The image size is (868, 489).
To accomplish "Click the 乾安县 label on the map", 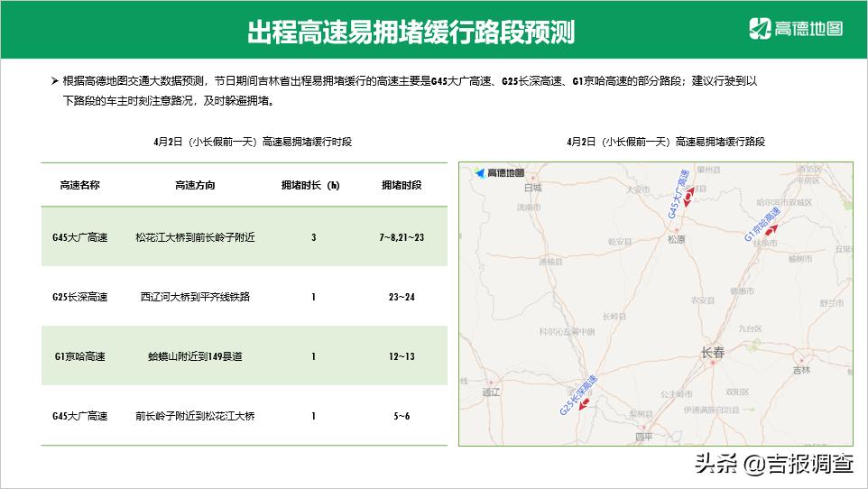I will tap(620, 242).
